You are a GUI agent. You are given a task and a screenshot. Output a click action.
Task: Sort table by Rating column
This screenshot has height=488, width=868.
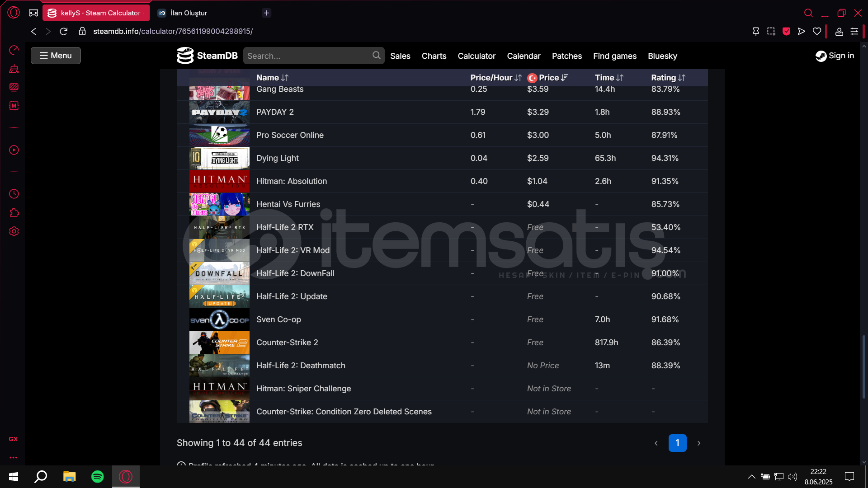pyautogui.click(x=668, y=78)
